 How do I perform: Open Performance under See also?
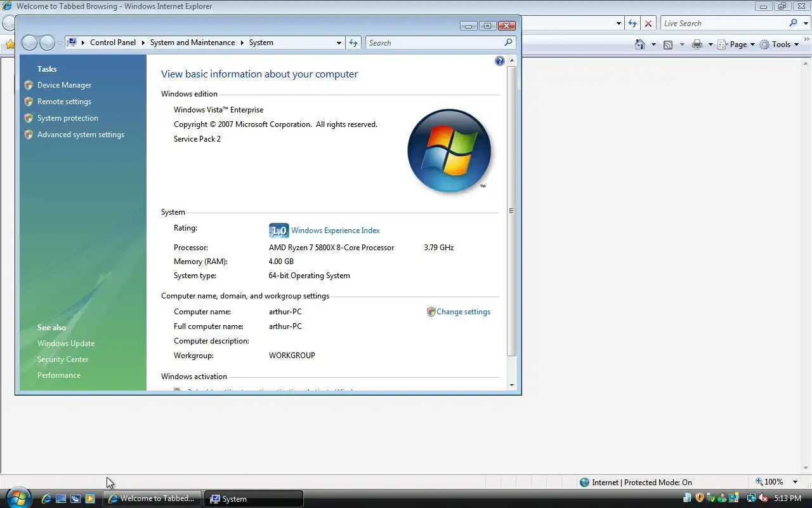[x=59, y=375]
